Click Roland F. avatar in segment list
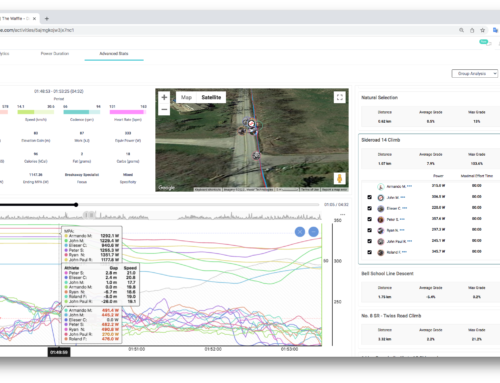 (x=381, y=252)
